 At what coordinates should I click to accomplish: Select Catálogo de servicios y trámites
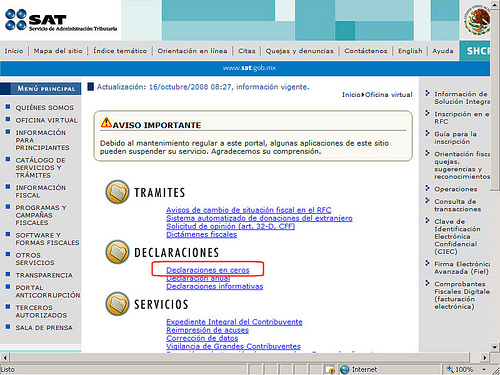(x=40, y=168)
